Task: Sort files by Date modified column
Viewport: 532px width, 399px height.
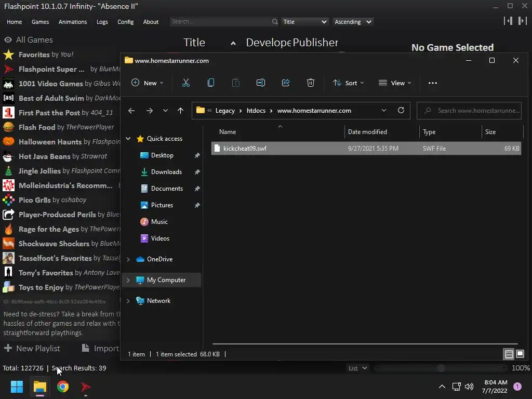Action: pos(367,132)
